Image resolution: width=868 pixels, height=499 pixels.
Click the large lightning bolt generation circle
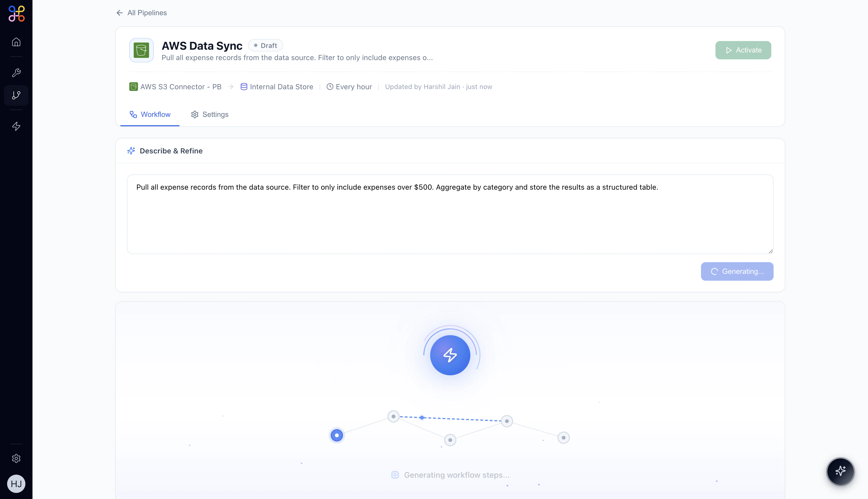(450, 355)
